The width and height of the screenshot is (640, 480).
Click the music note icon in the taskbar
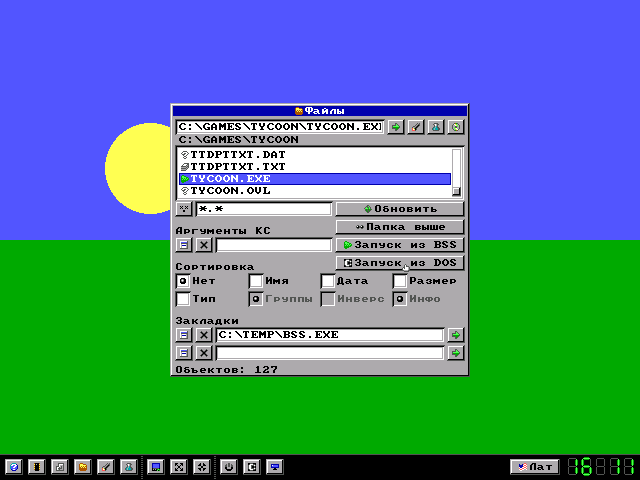(x=60, y=467)
